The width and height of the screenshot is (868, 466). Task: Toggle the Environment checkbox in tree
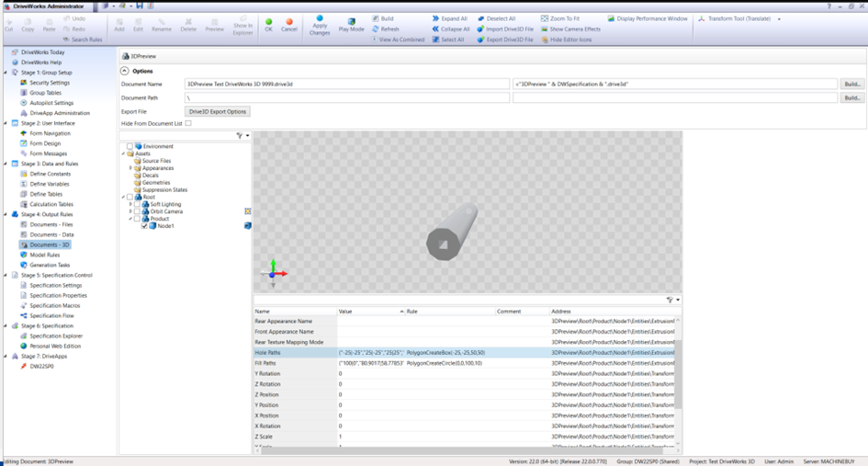coord(130,146)
